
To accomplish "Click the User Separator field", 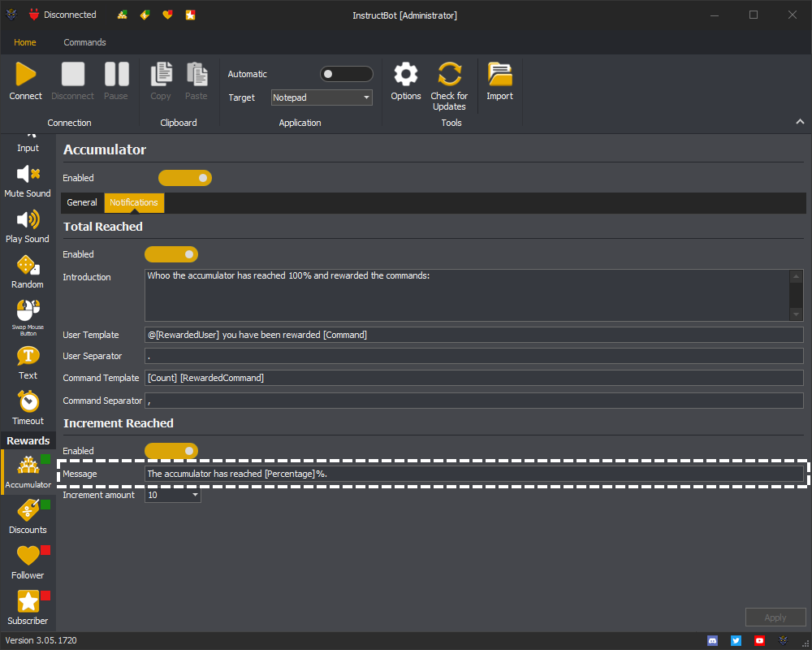I will point(474,356).
